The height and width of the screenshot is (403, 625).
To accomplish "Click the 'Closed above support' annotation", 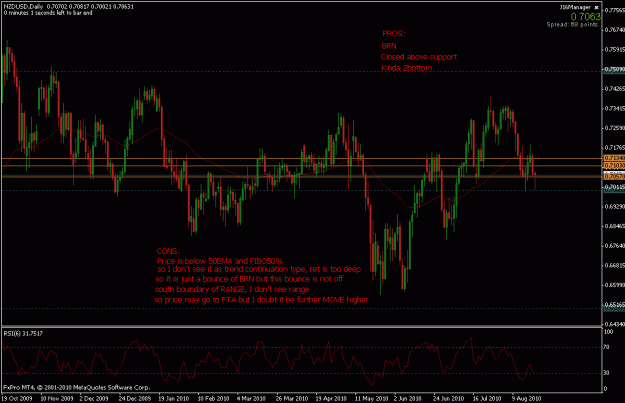I will pos(419,57).
